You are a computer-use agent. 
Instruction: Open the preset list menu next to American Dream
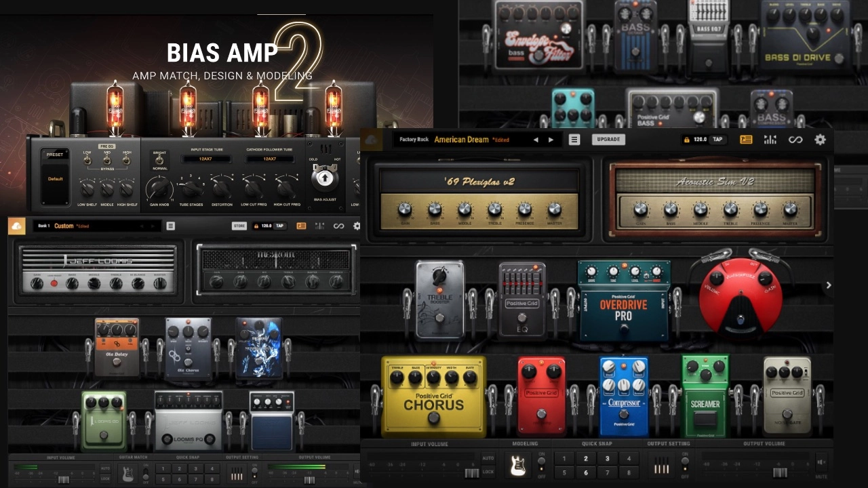(x=574, y=140)
